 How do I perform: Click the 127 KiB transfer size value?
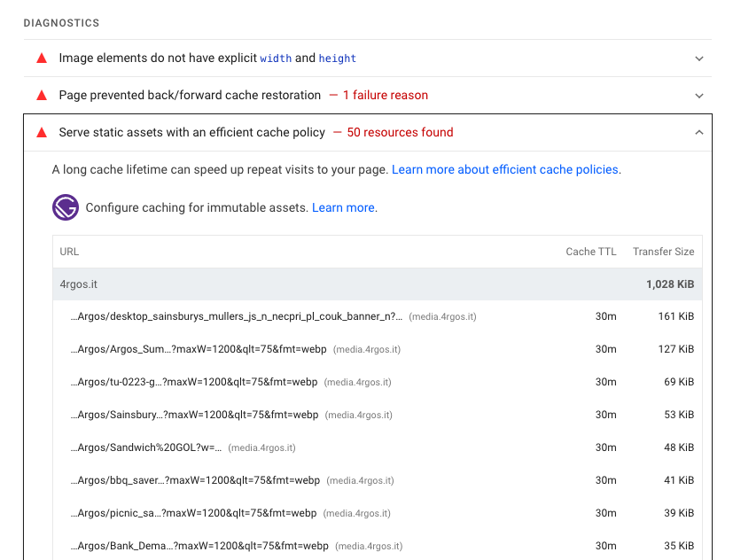click(x=676, y=349)
